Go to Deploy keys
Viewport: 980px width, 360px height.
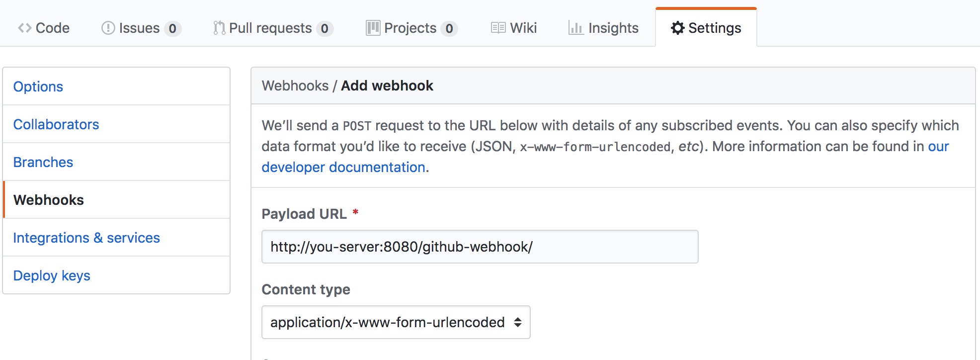116,275
